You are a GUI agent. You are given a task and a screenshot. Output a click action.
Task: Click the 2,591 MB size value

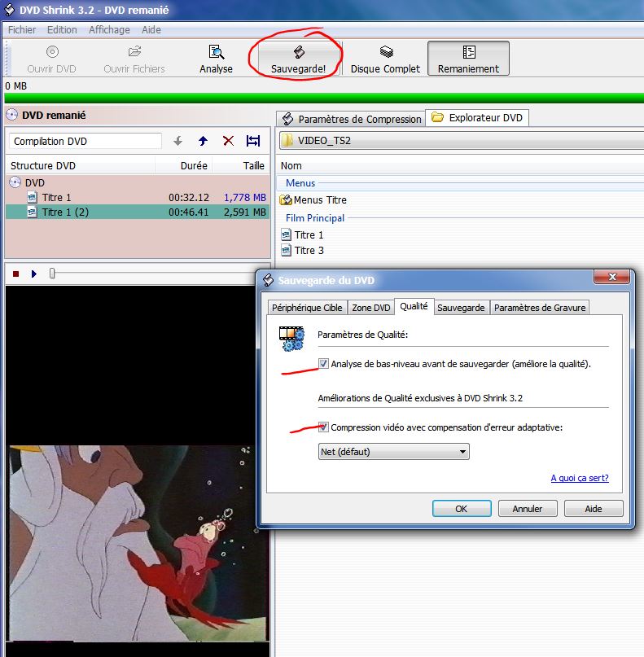click(245, 212)
